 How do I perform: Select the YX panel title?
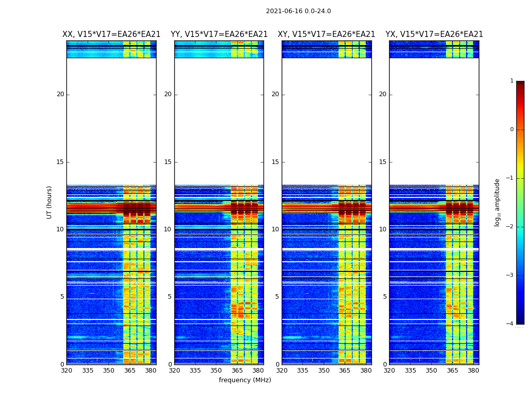click(x=434, y=34)
